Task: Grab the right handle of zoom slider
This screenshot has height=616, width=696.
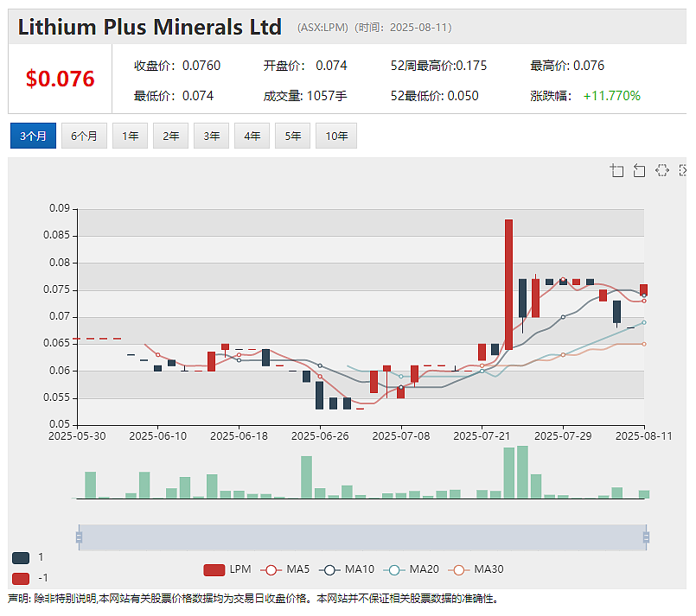Action: (647, 537)
